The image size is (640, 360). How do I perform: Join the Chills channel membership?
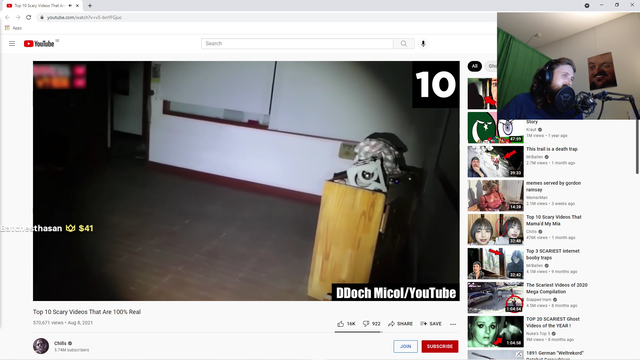(x=405, y=346)
